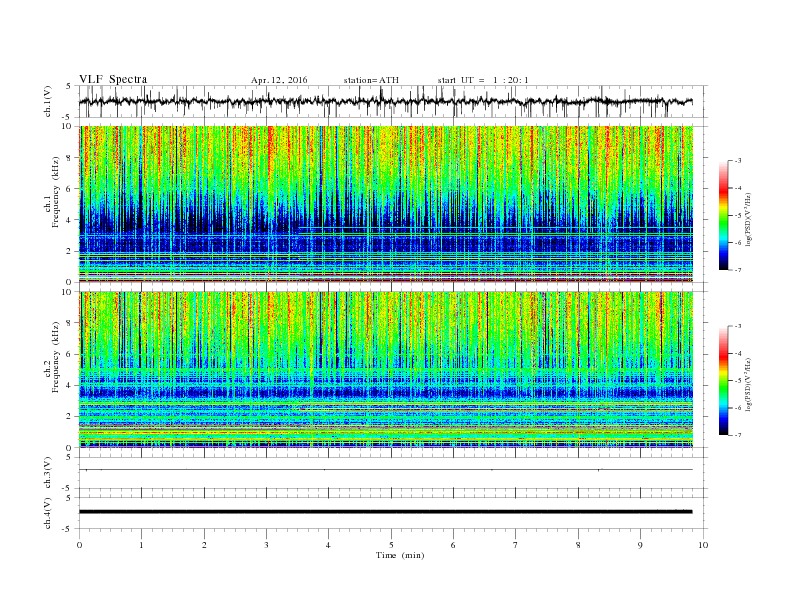792x612 pixels.
Task: Click tick label "2" on the Time axis
Action: tap(204, 545)
